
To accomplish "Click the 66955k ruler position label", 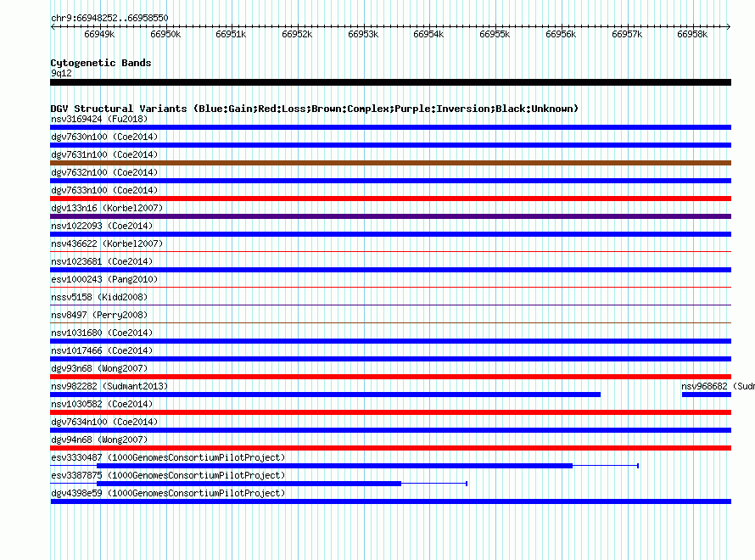I will 495,34.
